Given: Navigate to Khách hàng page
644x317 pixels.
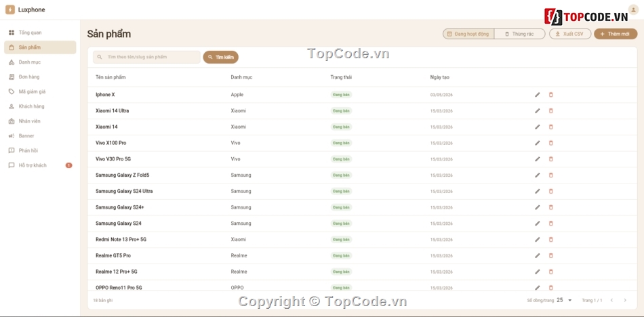Looking at the screenshot, I should tap(40, 106).
